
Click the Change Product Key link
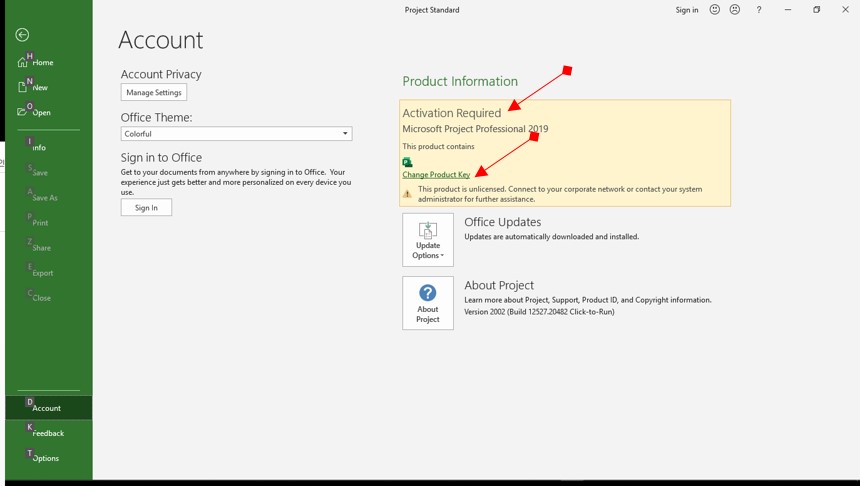pos(436,174)
